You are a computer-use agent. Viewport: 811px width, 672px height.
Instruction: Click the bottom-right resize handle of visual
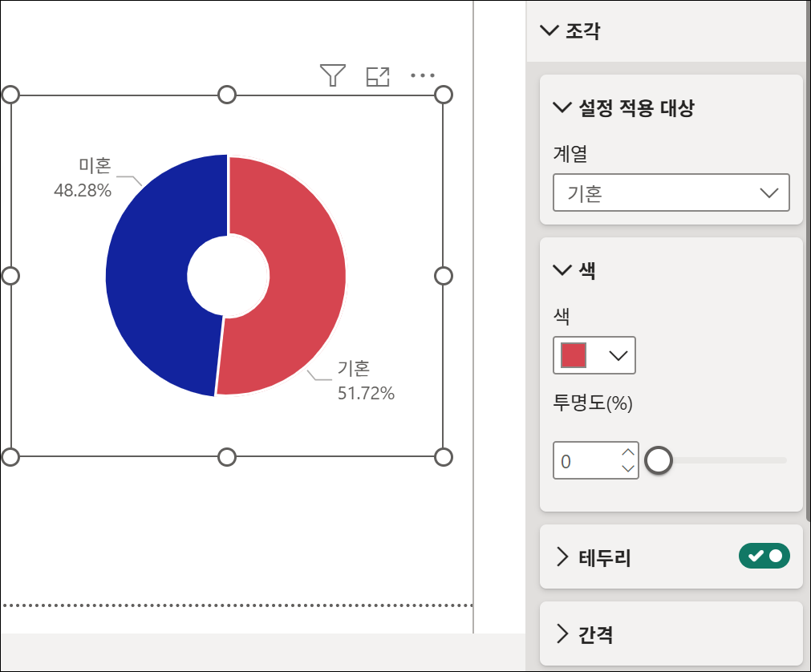click(x=444, y=457)
